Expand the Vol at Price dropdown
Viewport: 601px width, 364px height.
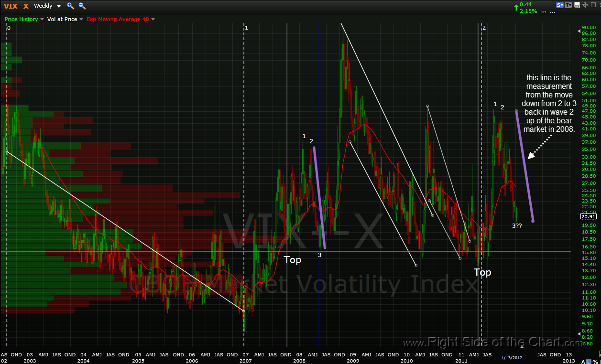[x=65, y=19]
